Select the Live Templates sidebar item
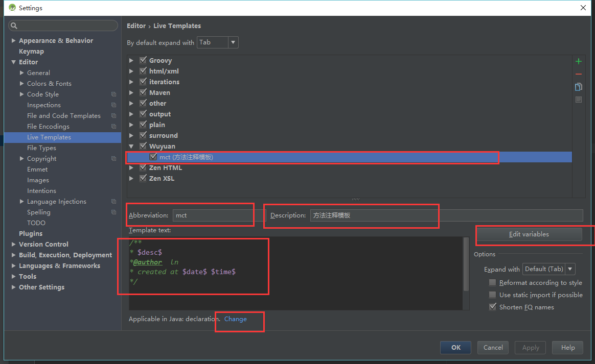Image resolution: width=595 pixels, height=364 pixels. 62,137
